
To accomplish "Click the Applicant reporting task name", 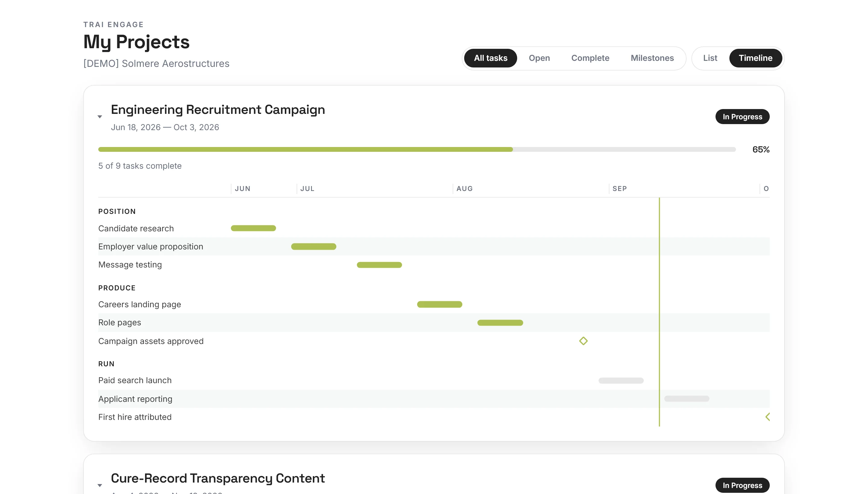I will coord(135,399).
